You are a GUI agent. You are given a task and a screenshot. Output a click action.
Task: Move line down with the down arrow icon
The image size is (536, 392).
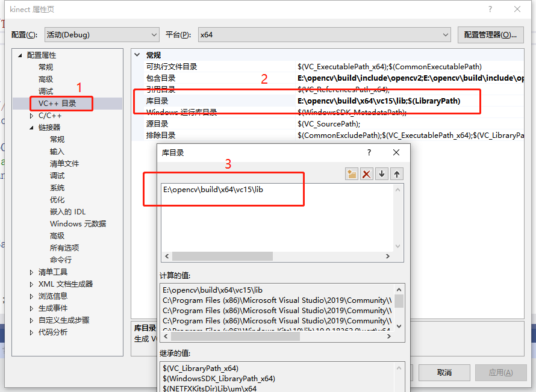382,174
